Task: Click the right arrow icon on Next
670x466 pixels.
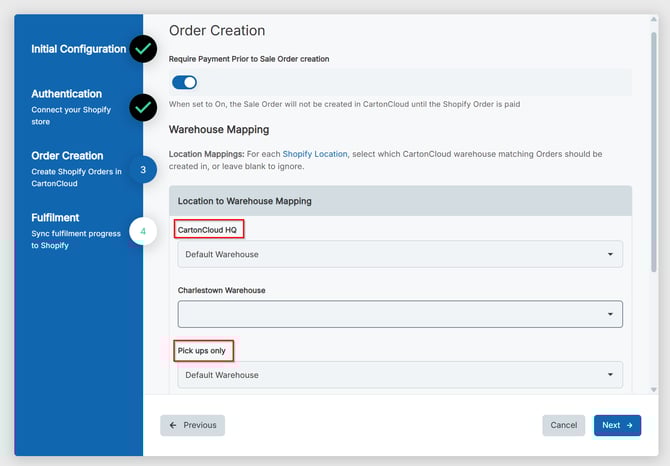Action: [630, 425]
